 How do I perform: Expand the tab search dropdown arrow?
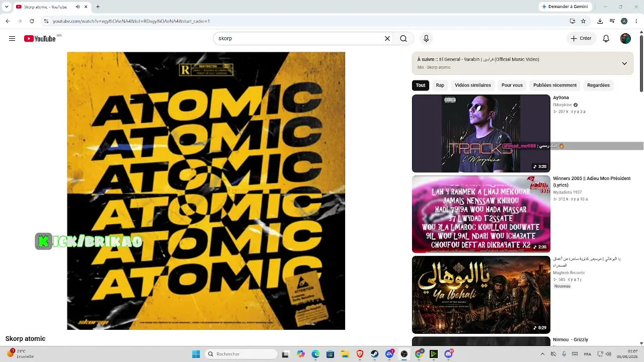tap(7, 7)
